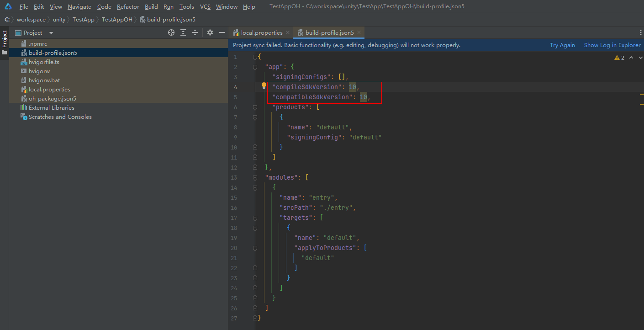This screenshot has width=644, height=330.
Task: Click the upper warning stripe mark in the scrollbar
Action: 642,93
